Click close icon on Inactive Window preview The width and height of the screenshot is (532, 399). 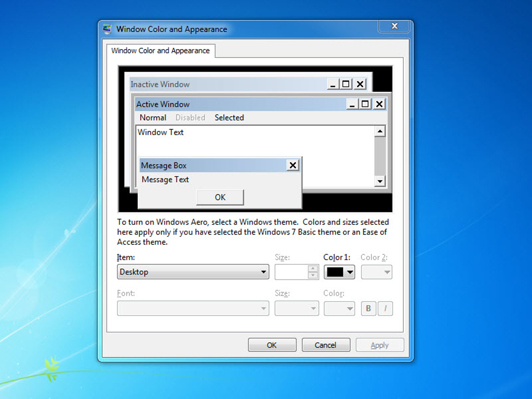[360, 84]
